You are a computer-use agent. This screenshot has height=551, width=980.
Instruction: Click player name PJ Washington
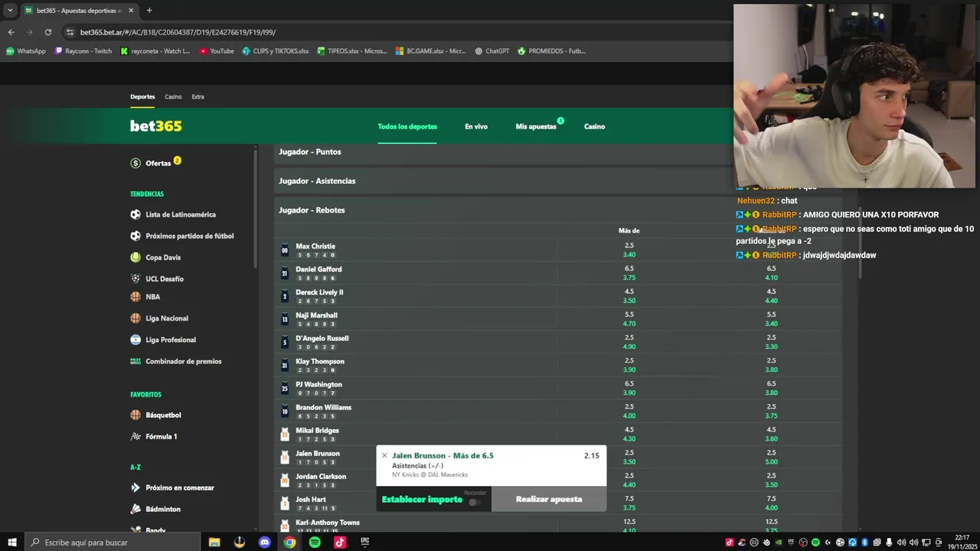pyautogui.click(x=318, y=385)
